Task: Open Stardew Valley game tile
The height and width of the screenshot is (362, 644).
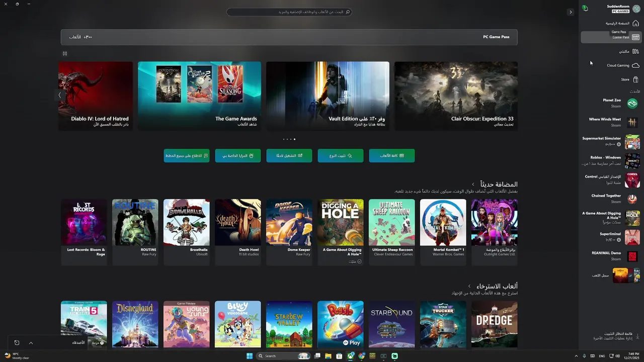Action: (289, 324)
